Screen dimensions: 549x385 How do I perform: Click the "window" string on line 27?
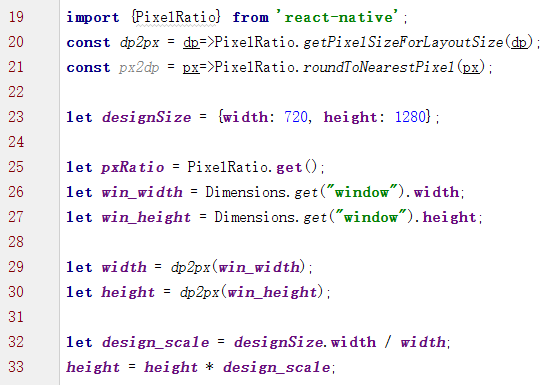[372, 216]
